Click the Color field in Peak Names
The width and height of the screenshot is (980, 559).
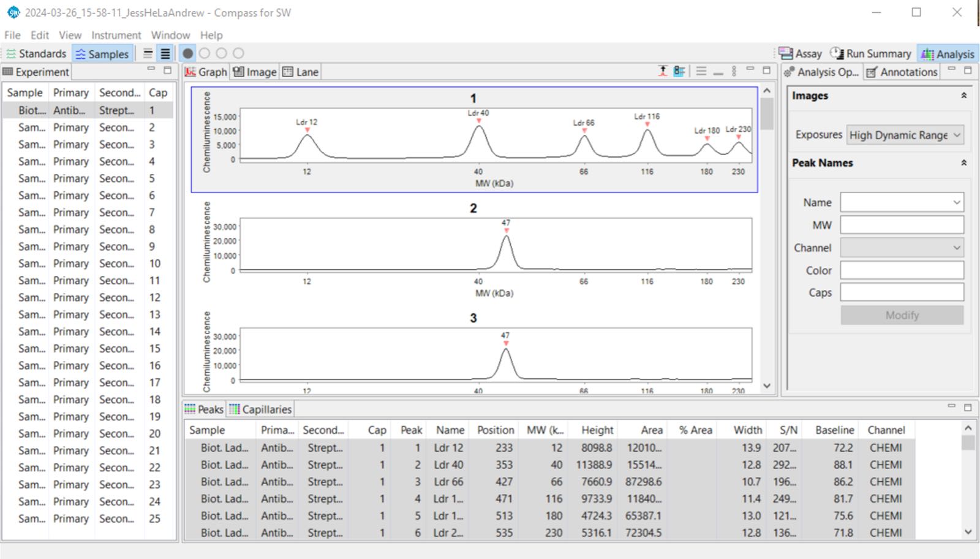pos(902,270)
